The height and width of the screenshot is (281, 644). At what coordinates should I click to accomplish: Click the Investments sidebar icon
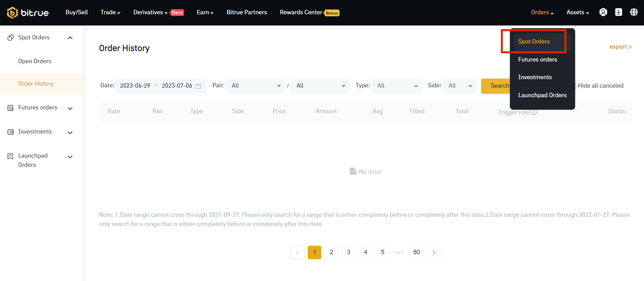(x=11, y=132)
